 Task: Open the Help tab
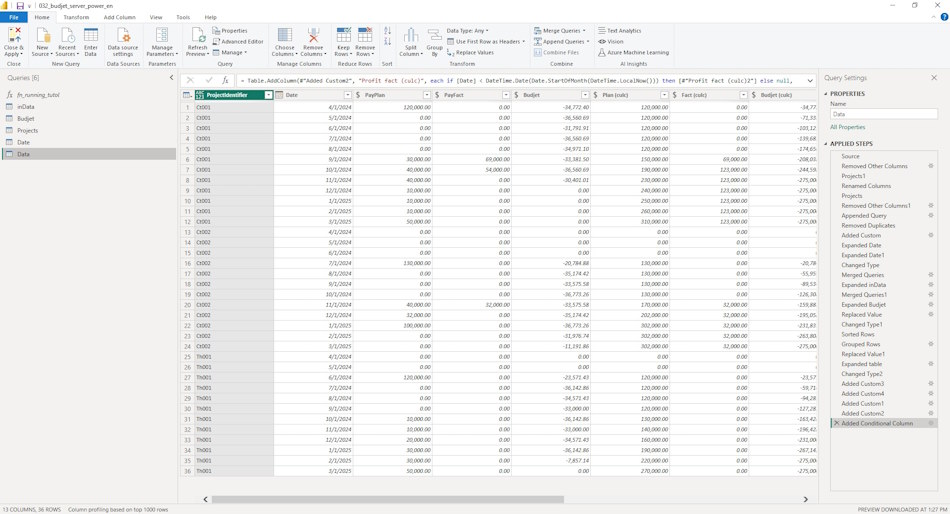(x=210, y=17)
